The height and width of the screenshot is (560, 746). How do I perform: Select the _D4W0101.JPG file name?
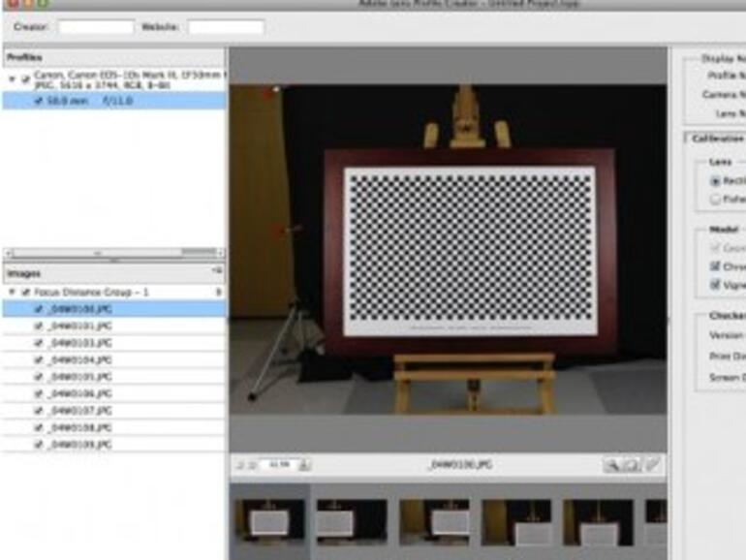point(79,326)
